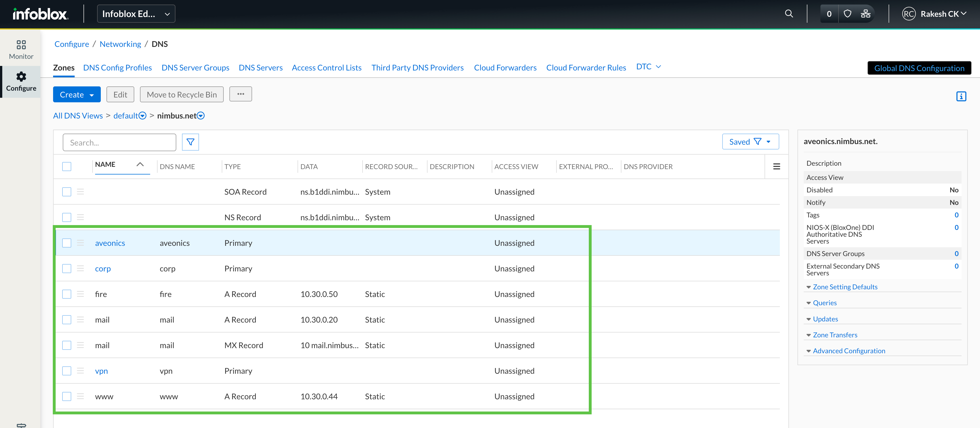Check the aveonics row checkbox

pos(67,243)
